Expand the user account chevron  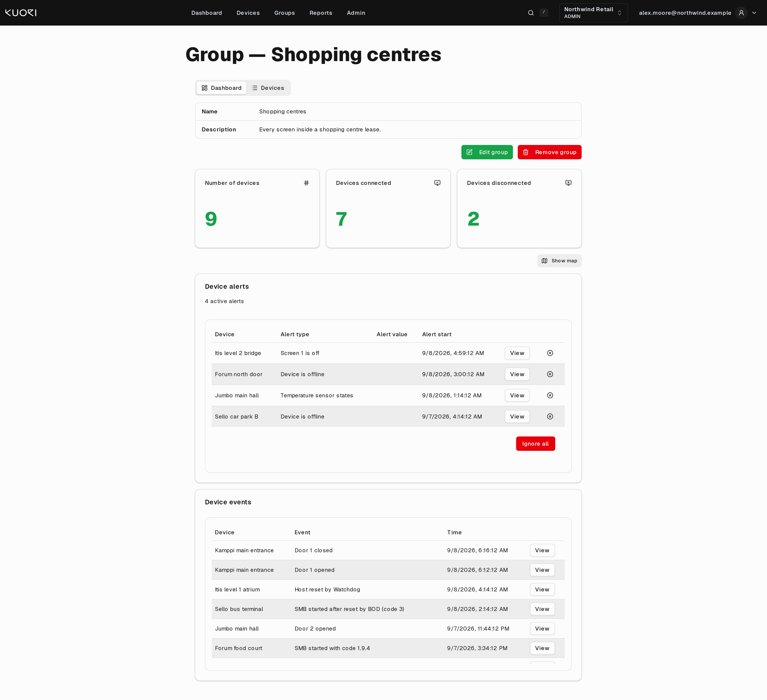pos(754,13)
